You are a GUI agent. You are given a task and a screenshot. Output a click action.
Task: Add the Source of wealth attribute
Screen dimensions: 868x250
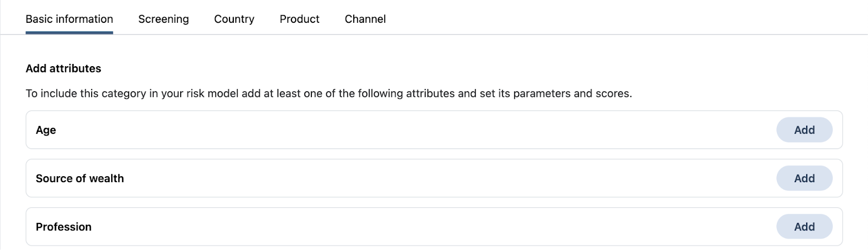(x=804, y=178)
